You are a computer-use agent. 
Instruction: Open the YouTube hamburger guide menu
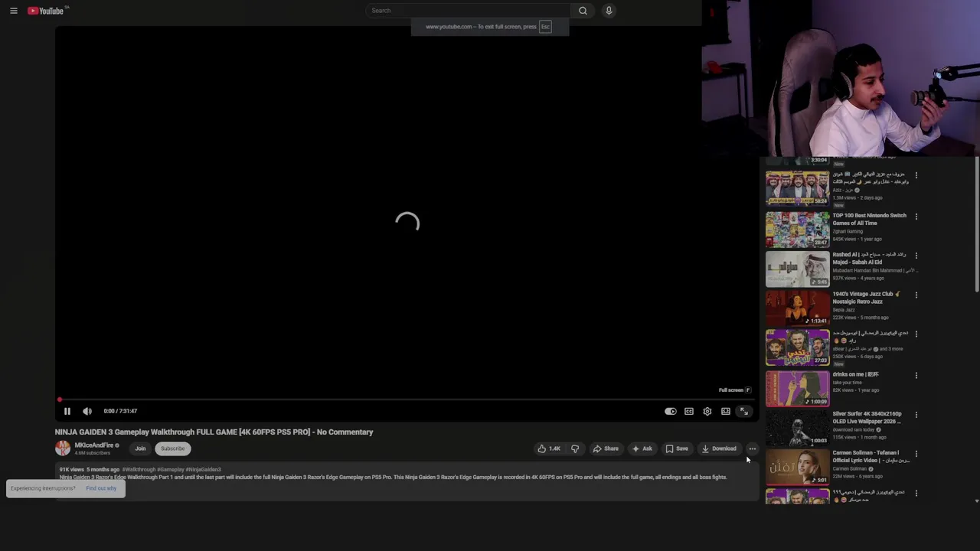pyautogui.click(x=13, y=11)
